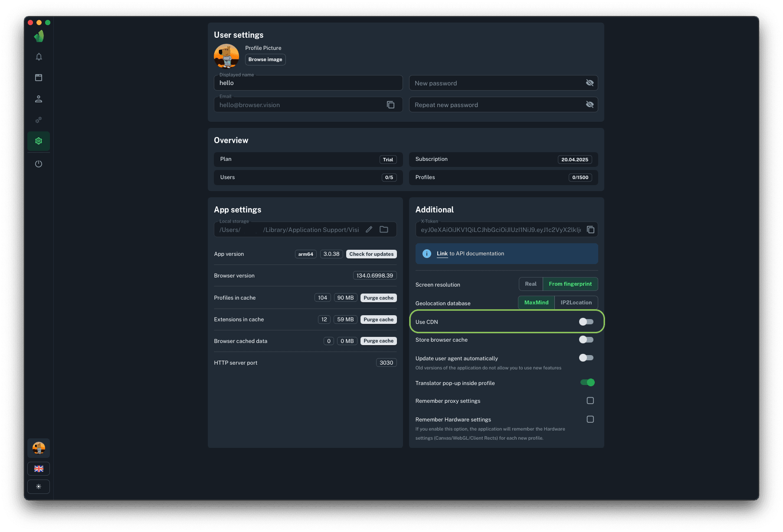This screenshot has height=532, width=783.
Task: Switch theme with the sun icon
Action: coord(39,486)
